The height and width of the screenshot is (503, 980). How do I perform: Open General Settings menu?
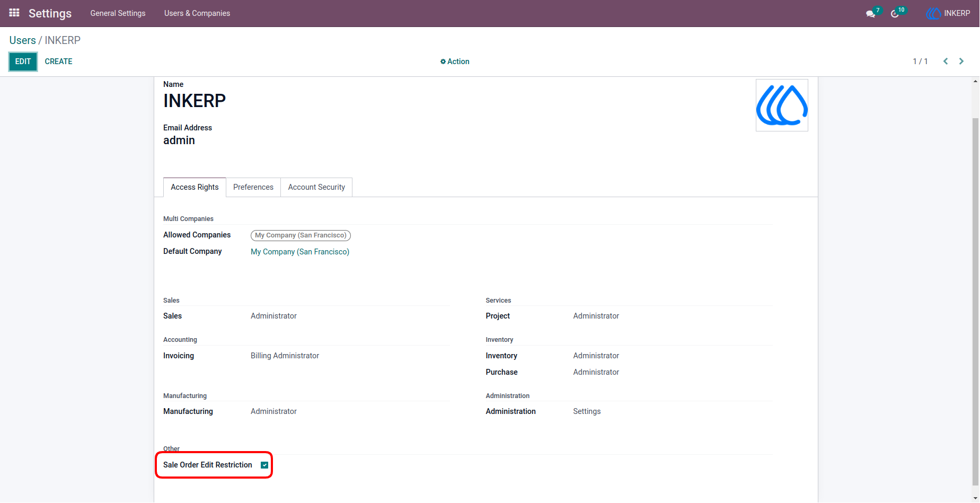118,13
